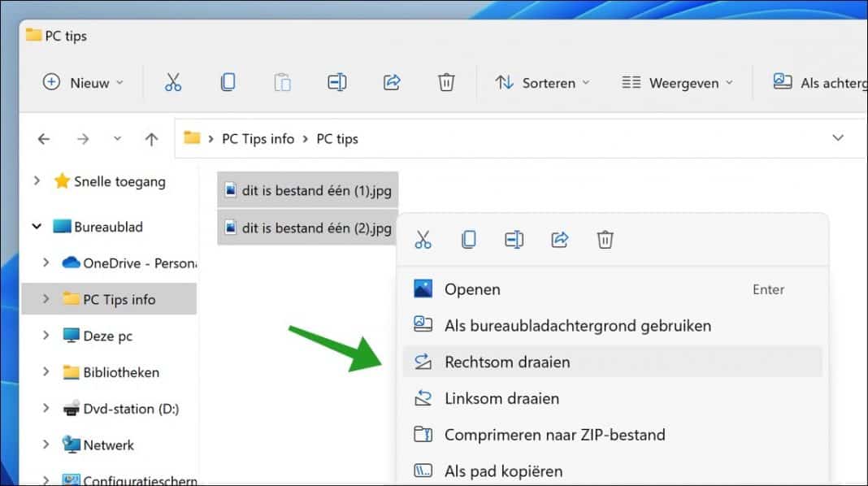Select the Paste icon in the toolbar
Screen dimensions: 868x486
(x=282, y=82)
